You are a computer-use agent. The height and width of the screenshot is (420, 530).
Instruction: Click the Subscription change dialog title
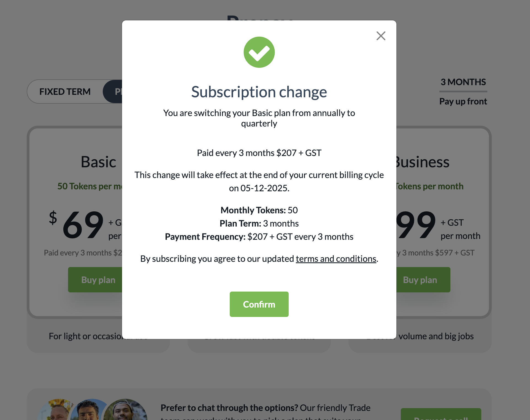(259, 92)
